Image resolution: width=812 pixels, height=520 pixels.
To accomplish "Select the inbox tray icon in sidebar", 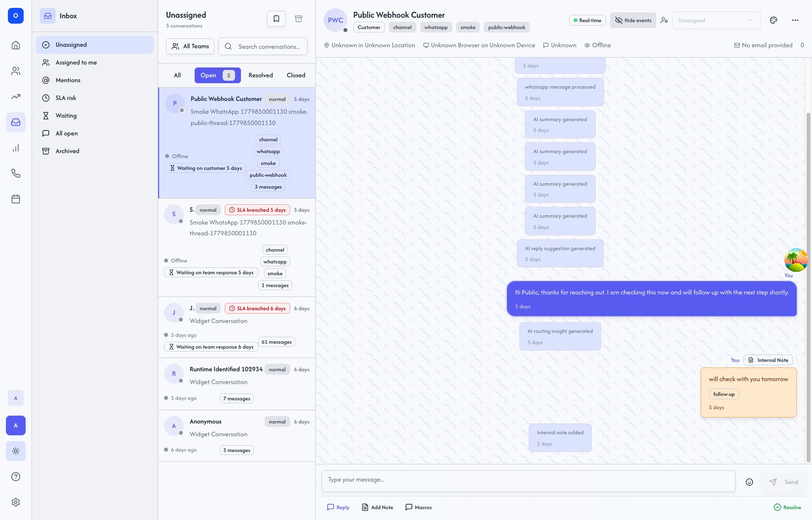I will [16, 122].
